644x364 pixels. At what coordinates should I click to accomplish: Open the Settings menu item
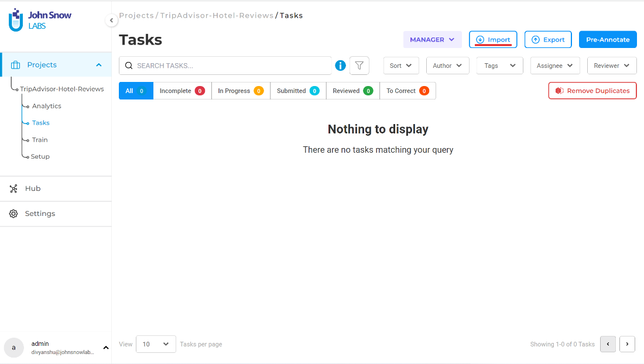point(56,214)
